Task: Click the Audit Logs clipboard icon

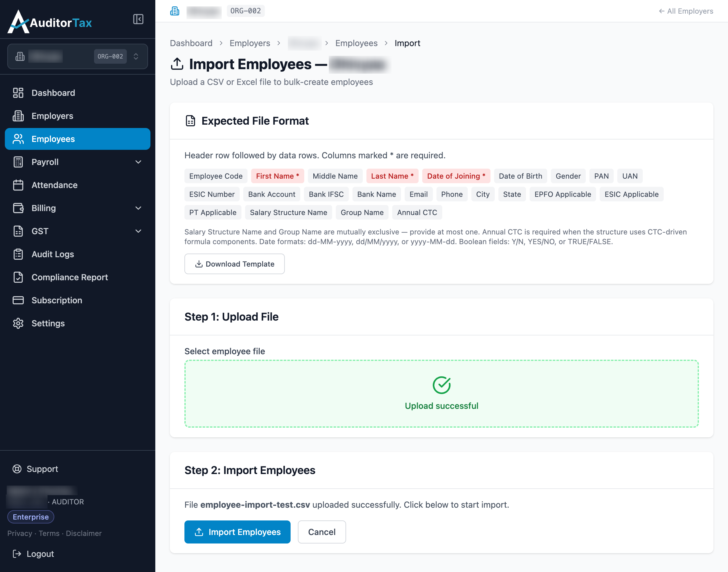Action: click(18, 254)
